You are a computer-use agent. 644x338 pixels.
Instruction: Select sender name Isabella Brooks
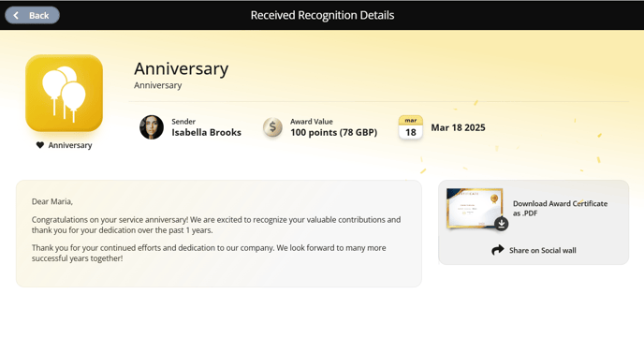[206, 132]
